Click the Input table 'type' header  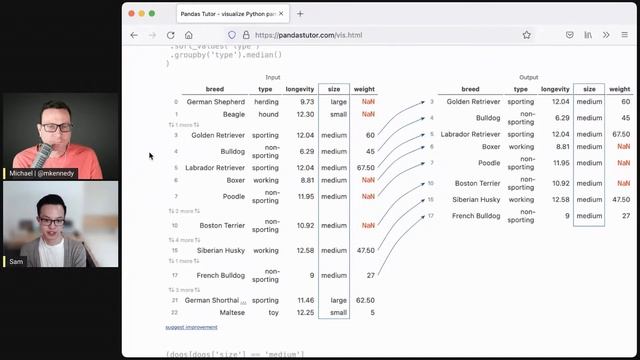pos(265,89)
